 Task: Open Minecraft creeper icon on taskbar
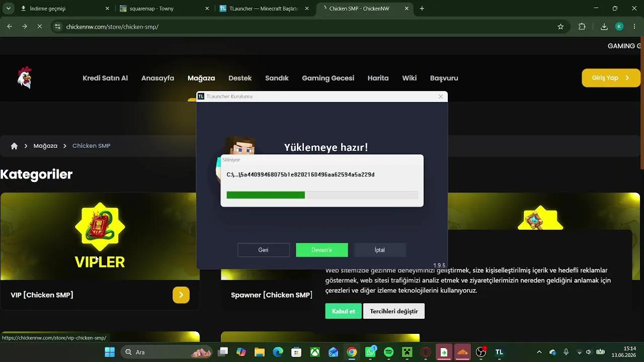tap(407, 352)
